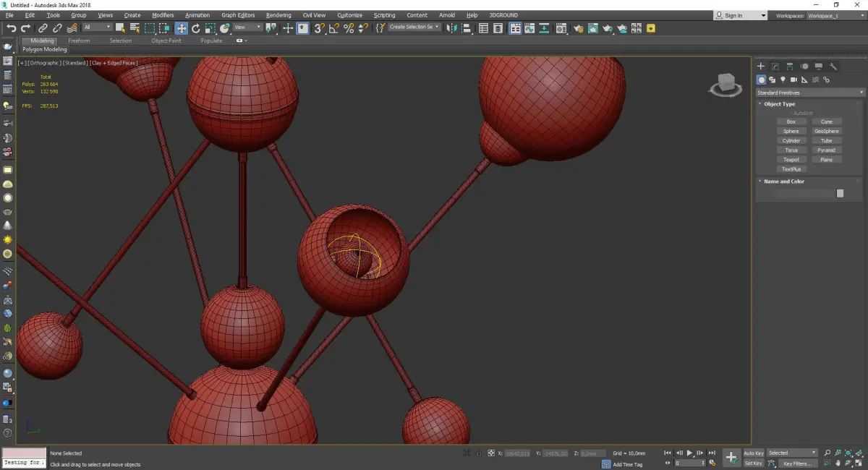Activate the Select Object tool
This screenshot has height=470, width=868.
120,28
